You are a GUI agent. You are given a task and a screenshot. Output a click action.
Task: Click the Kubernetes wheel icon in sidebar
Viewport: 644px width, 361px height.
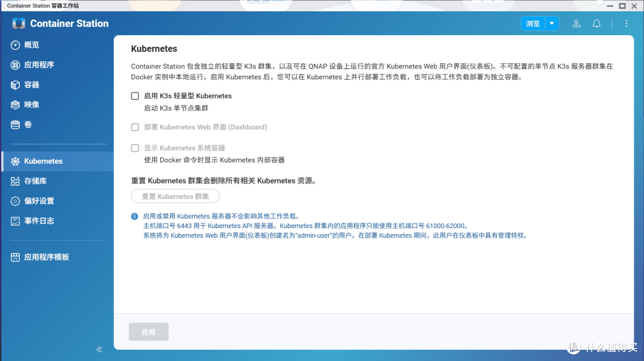click(x=15, y=161)
